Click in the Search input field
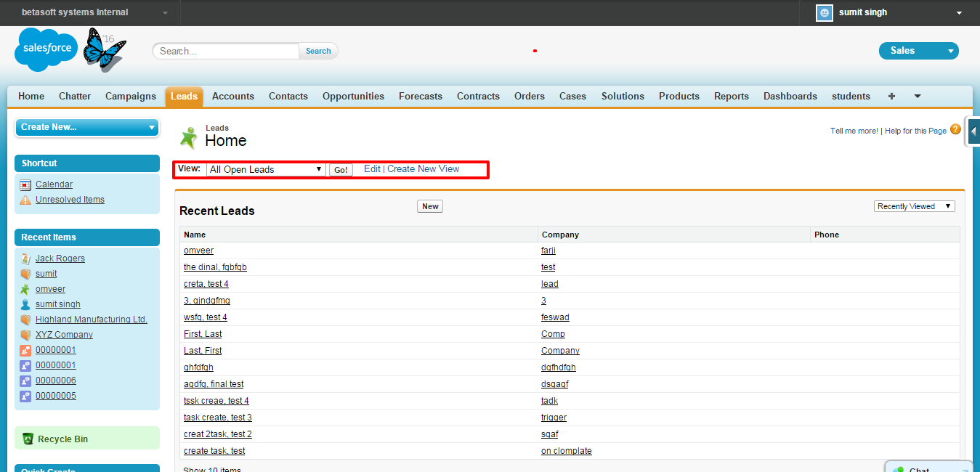Image resolution: width=980 pixels, height=472 pixels. 225,51
